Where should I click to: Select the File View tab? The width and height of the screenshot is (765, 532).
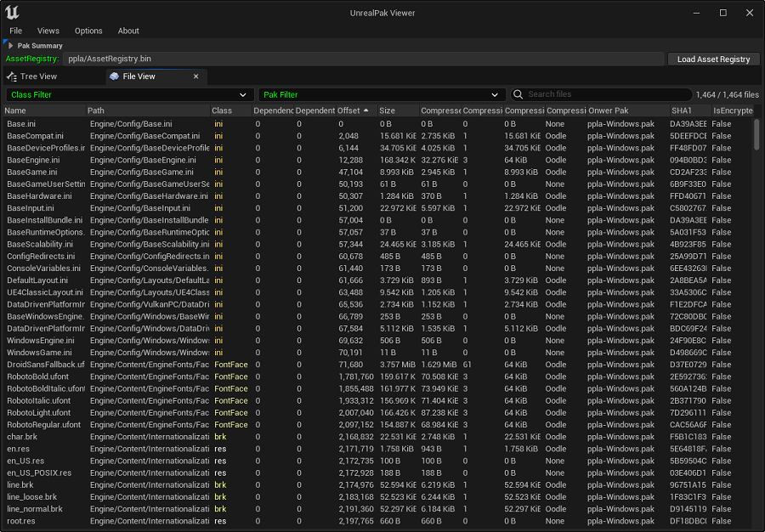(x=156, y=76)
